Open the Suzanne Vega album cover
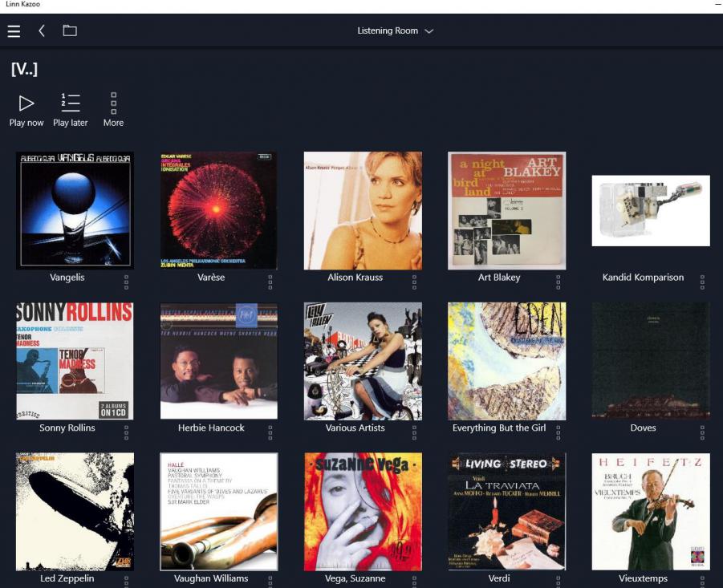The image size is (723, 588). coord(363,511)
